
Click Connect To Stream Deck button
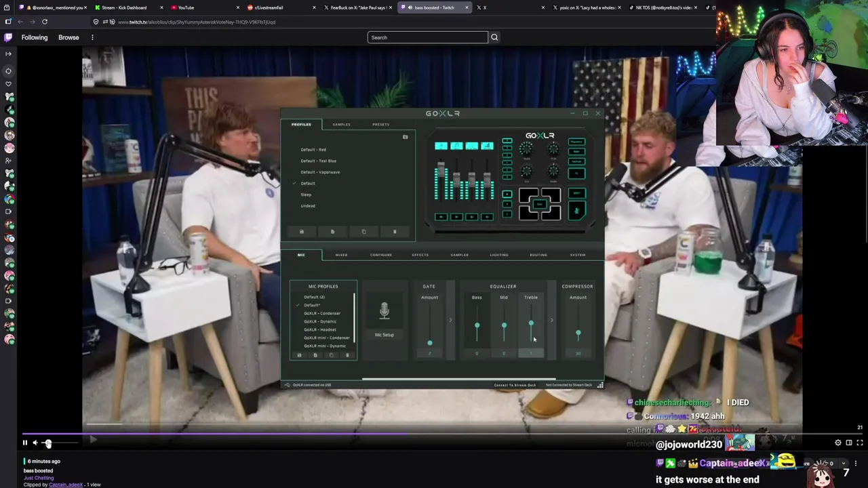(515, 385)
